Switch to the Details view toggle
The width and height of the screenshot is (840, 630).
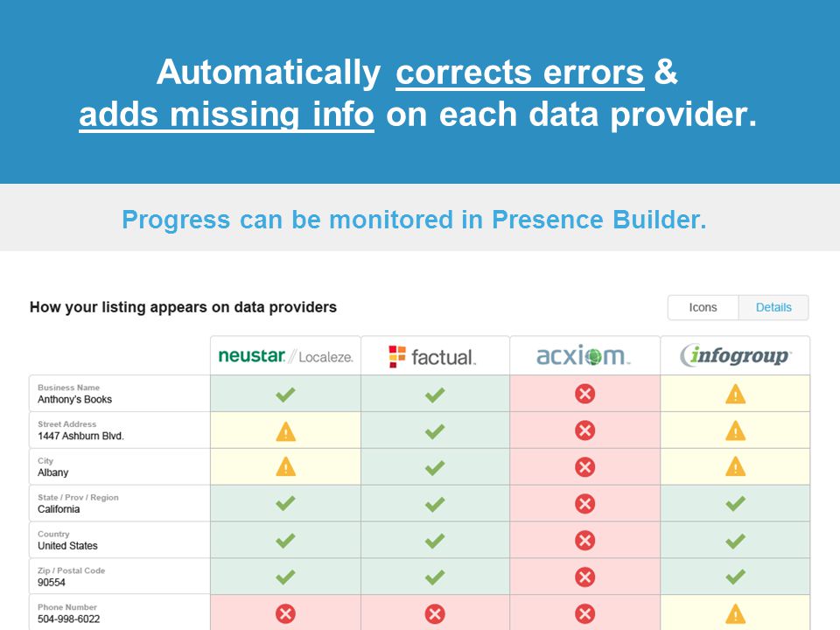click(x=773, y=307)
